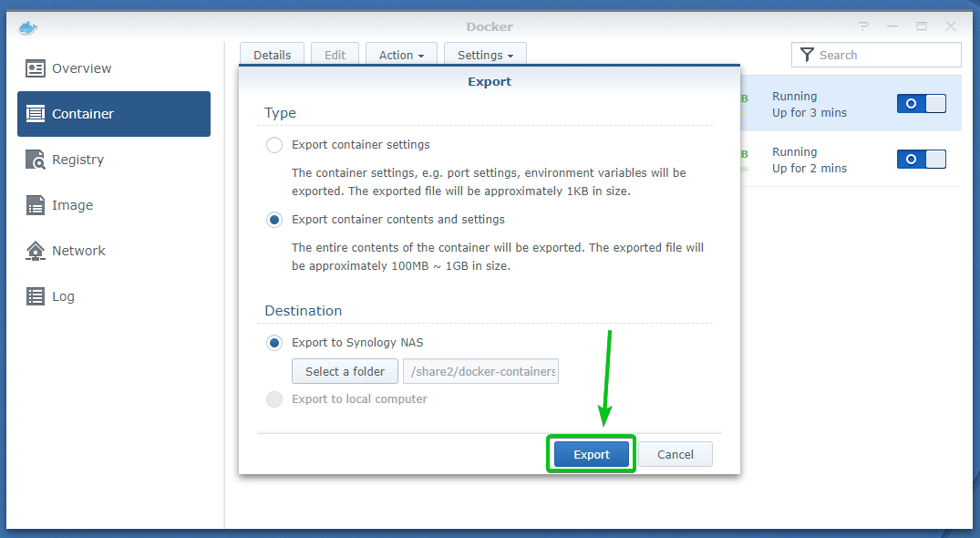Minimize the Docker window

click(x=892, y=26)
